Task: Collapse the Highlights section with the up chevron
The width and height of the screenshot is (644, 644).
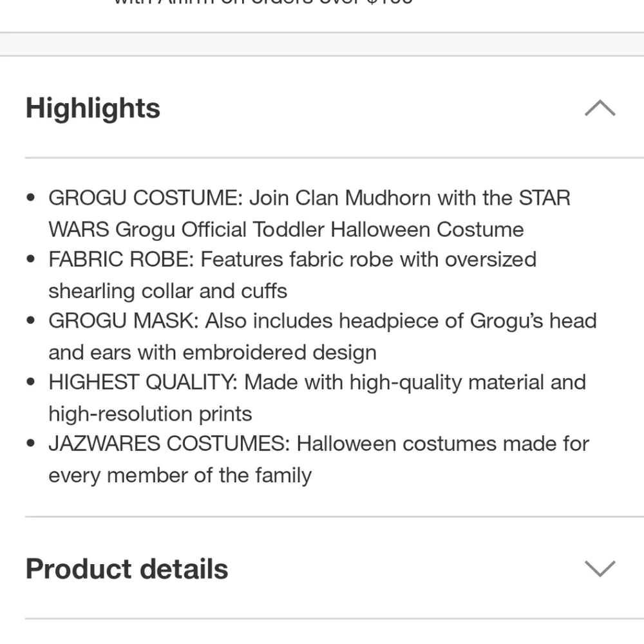Action: pyautogui.click(x=600, y=108)
